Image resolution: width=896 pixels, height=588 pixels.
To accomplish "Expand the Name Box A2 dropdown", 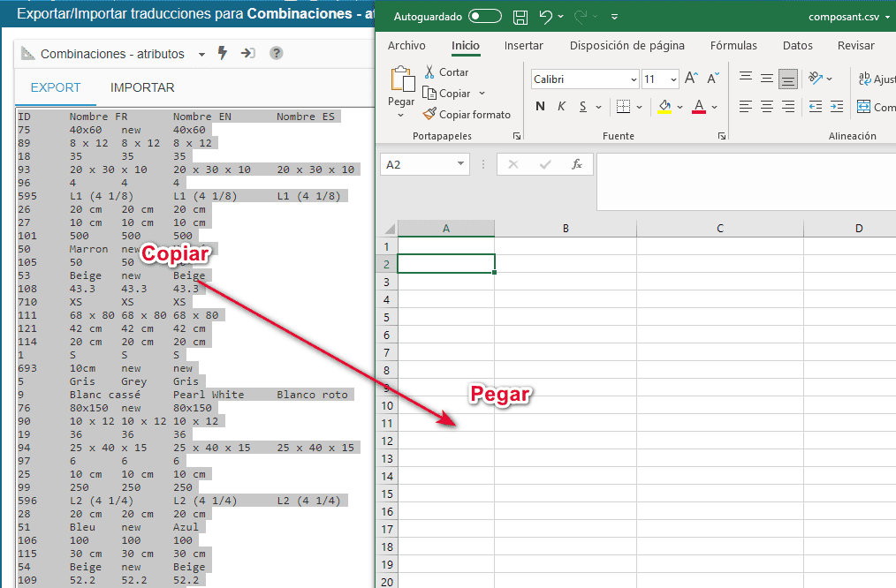I will pyautogui.click(x=461, y=164).
